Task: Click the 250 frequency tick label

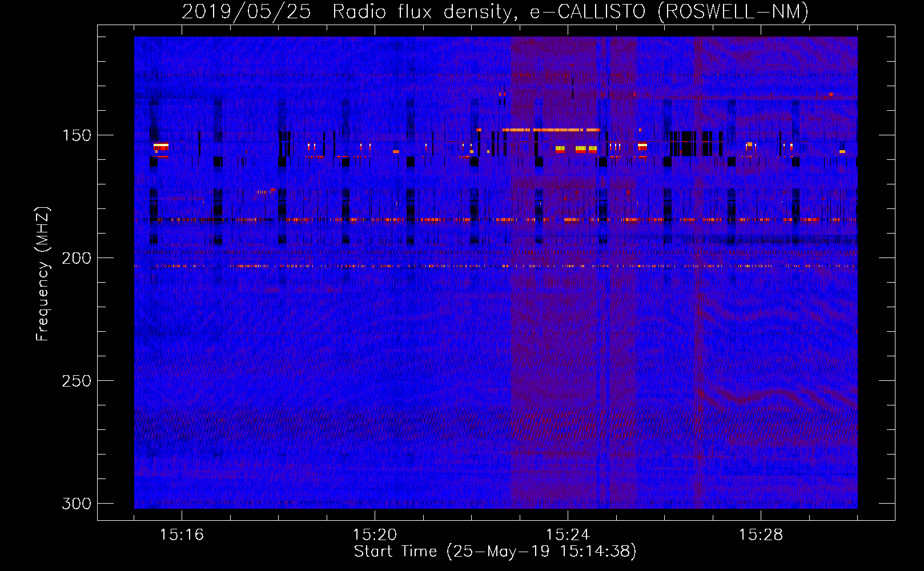Action: [77, 381]
